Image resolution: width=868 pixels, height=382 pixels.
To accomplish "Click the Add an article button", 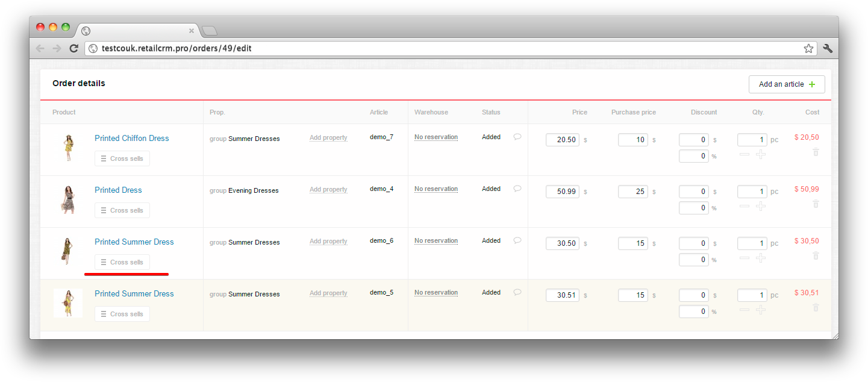I will (787, 84).
